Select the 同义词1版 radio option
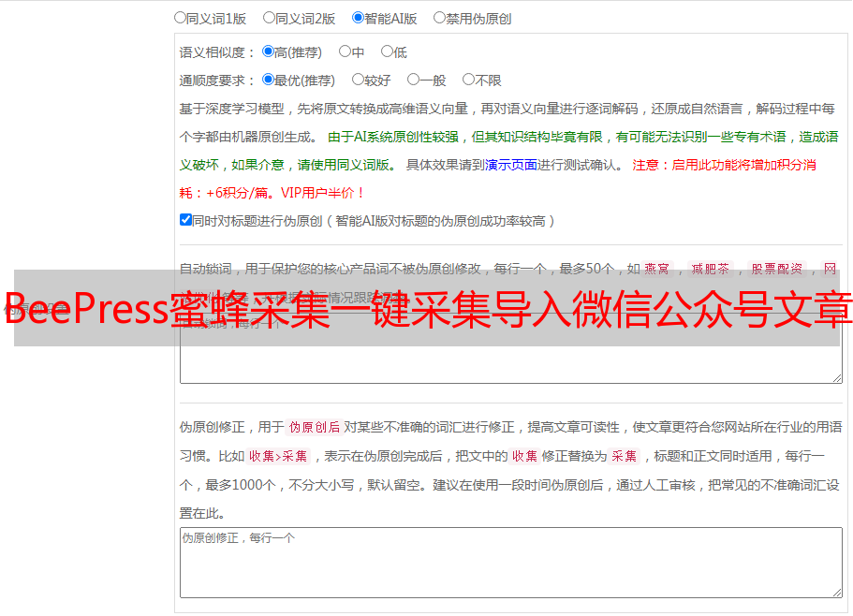 180,18
